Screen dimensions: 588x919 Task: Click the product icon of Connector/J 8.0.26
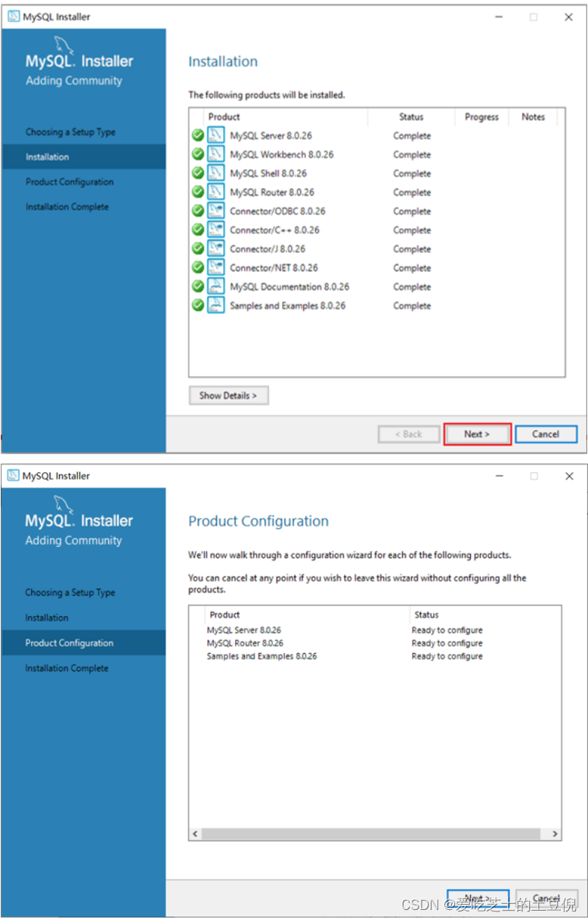pos(216,249)
